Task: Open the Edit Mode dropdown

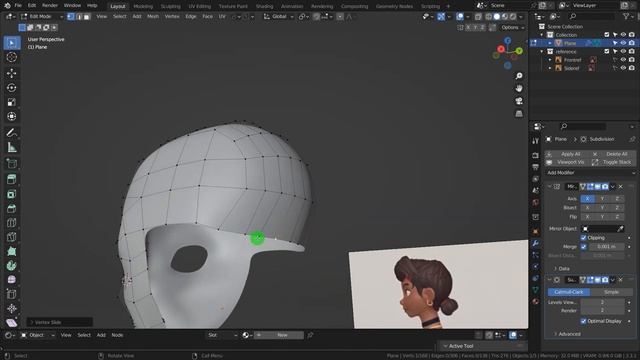Action: pyautogui.click(x=42, y=17)
